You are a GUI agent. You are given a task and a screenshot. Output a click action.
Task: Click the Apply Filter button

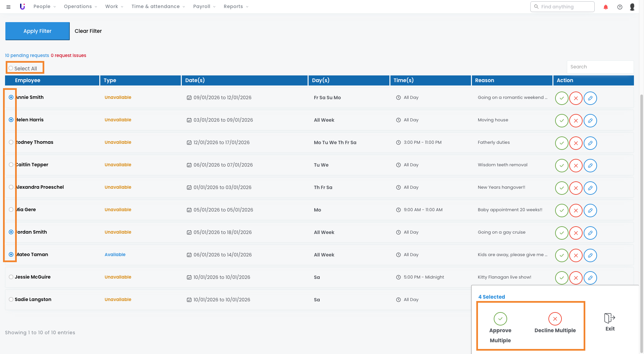click(x=37, y=31)
